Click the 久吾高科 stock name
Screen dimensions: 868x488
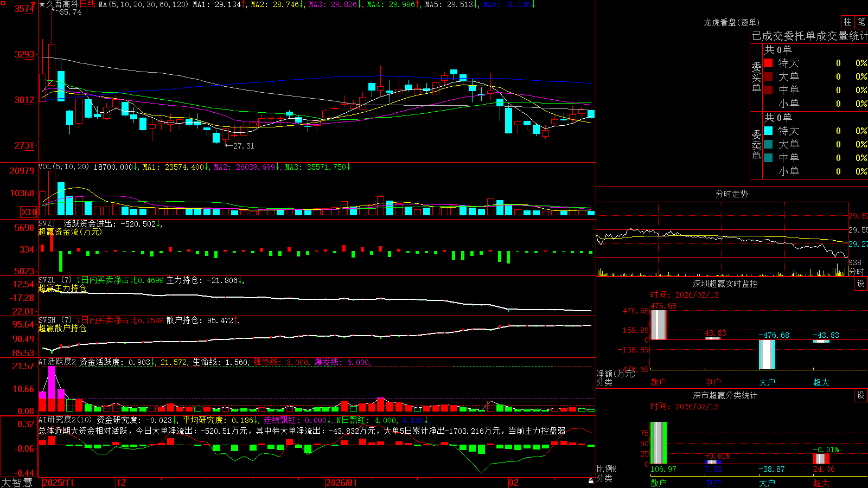coord(62,4)
